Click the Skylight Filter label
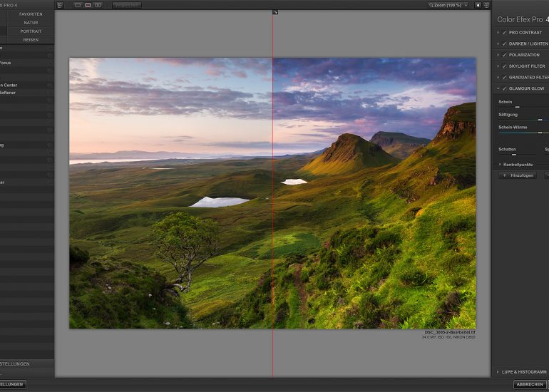549x392 pixels. pos(527,66)
